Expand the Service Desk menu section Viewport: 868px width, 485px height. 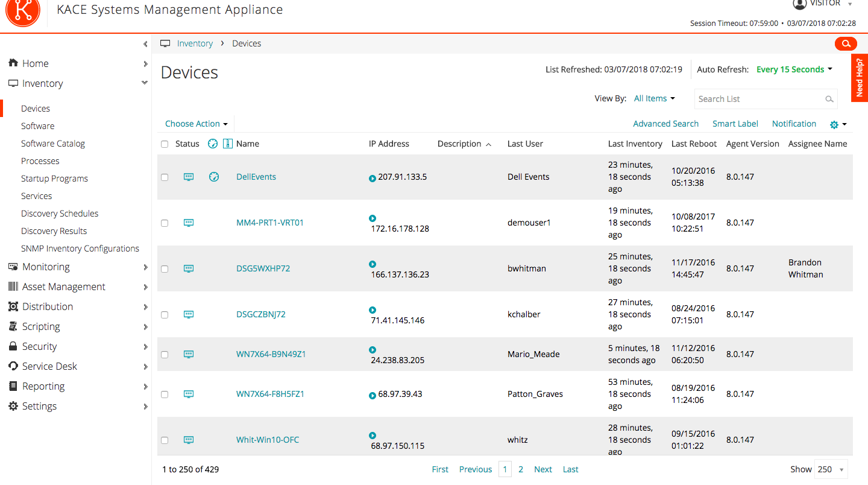point(50,366)
